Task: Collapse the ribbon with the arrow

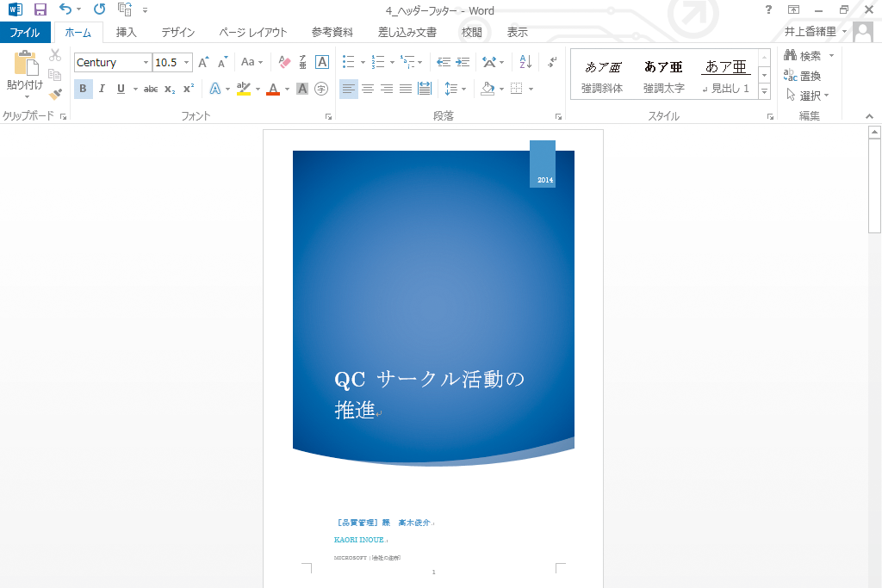Action: 870,116
